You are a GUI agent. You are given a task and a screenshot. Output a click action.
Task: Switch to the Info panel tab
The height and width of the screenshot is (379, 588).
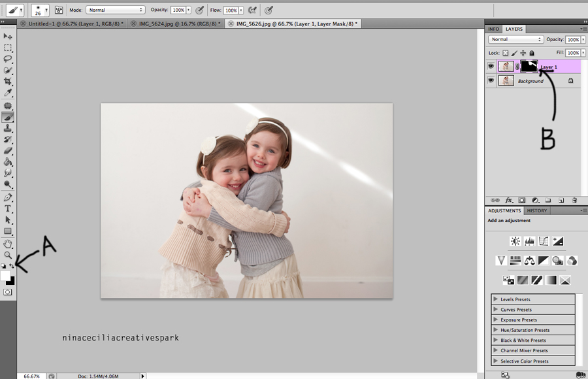click(x=494, y=29)
